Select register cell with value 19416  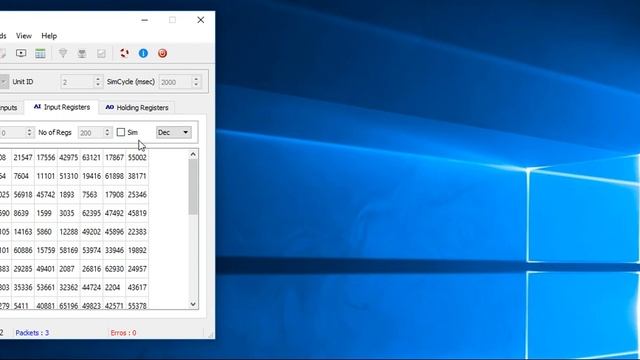pos(91,176)
